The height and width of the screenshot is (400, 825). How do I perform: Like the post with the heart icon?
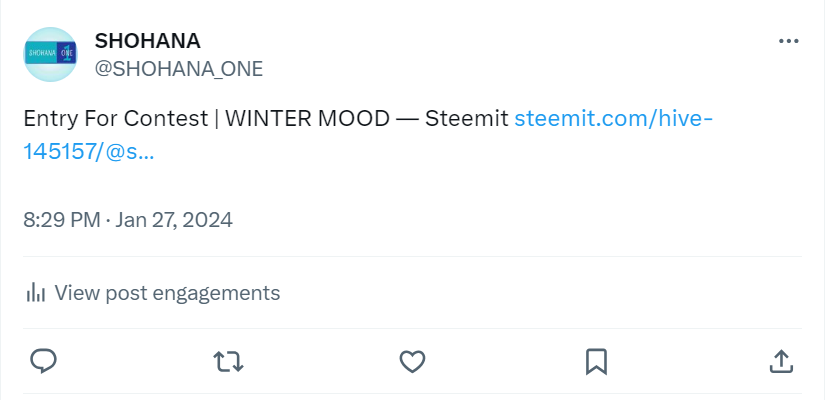coord(412,362)
